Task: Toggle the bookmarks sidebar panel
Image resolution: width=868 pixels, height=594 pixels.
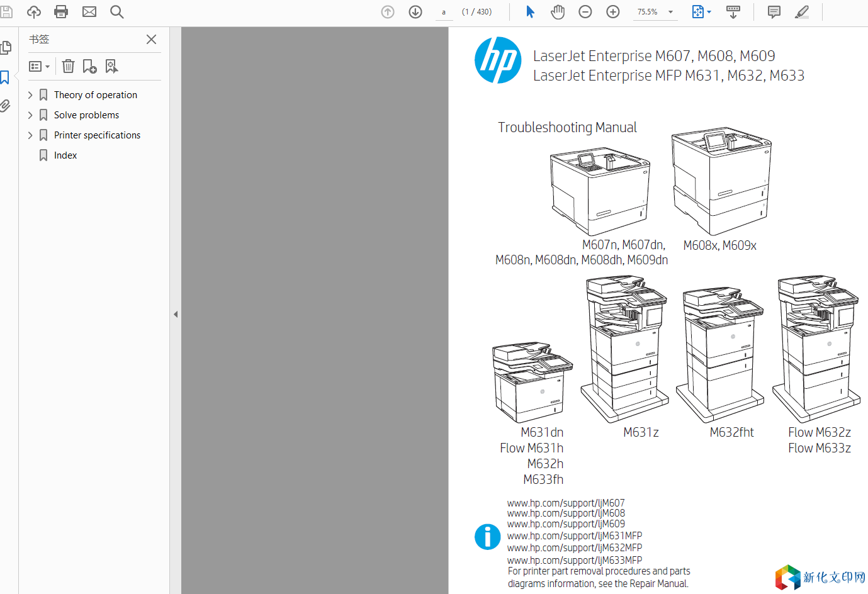Action: tap(6, 77)
